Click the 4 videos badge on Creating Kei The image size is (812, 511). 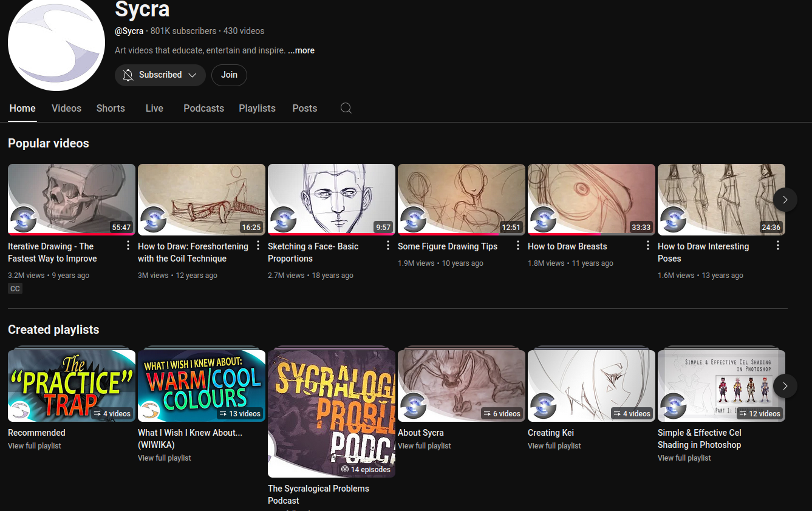click(x=632, y=414)
